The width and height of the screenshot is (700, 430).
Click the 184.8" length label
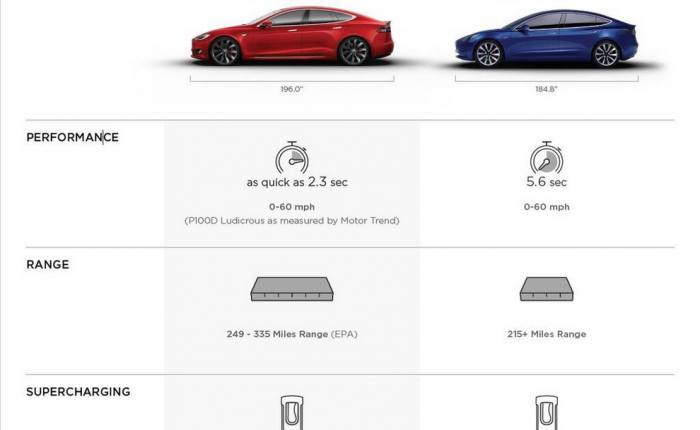click(546, 89)
